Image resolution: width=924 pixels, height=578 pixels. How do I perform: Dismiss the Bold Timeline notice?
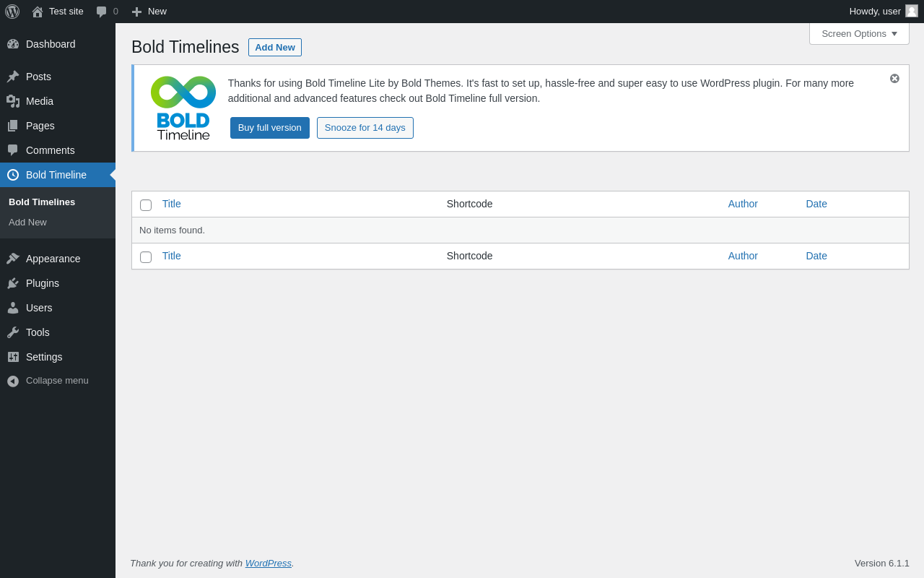[x=894, y=78]
